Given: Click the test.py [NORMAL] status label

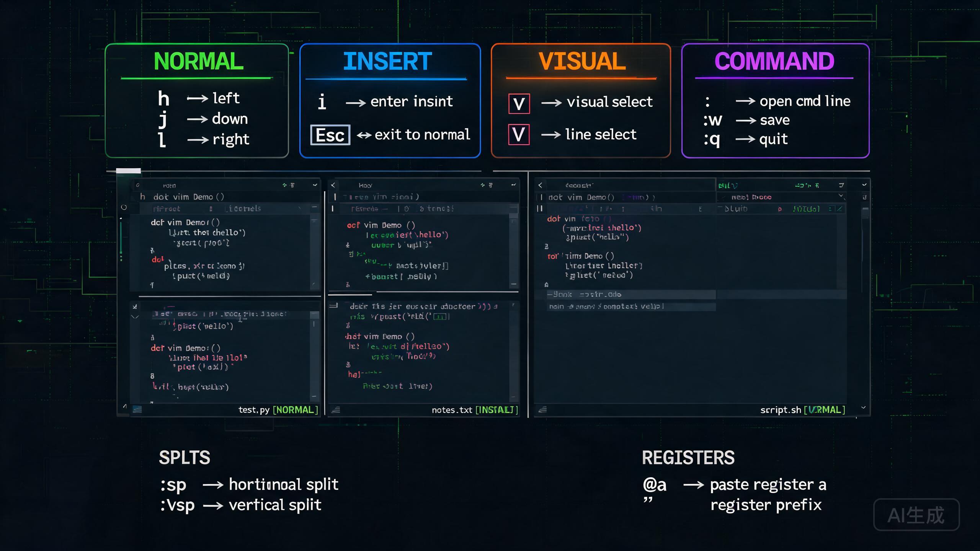Looking at the screenshot, I should point(278,410).
